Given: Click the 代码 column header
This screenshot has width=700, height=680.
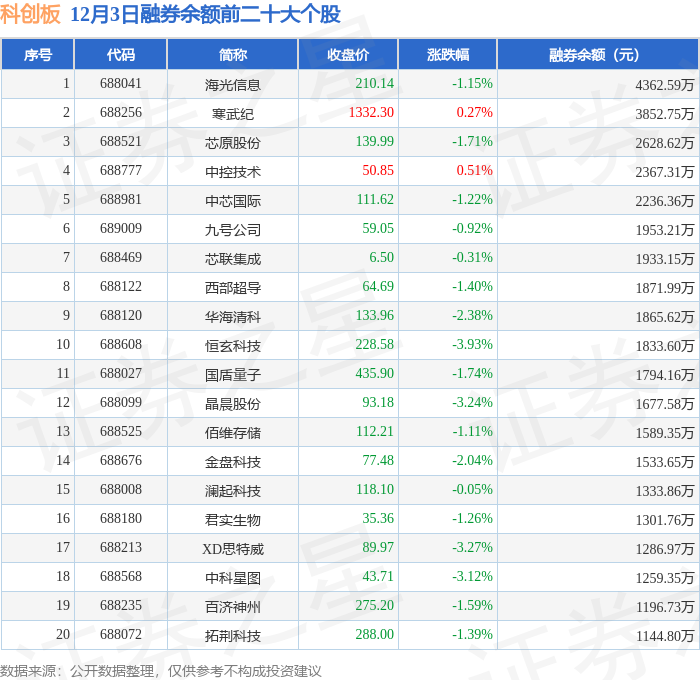Looking at the screenshot, I should [121, 54].
